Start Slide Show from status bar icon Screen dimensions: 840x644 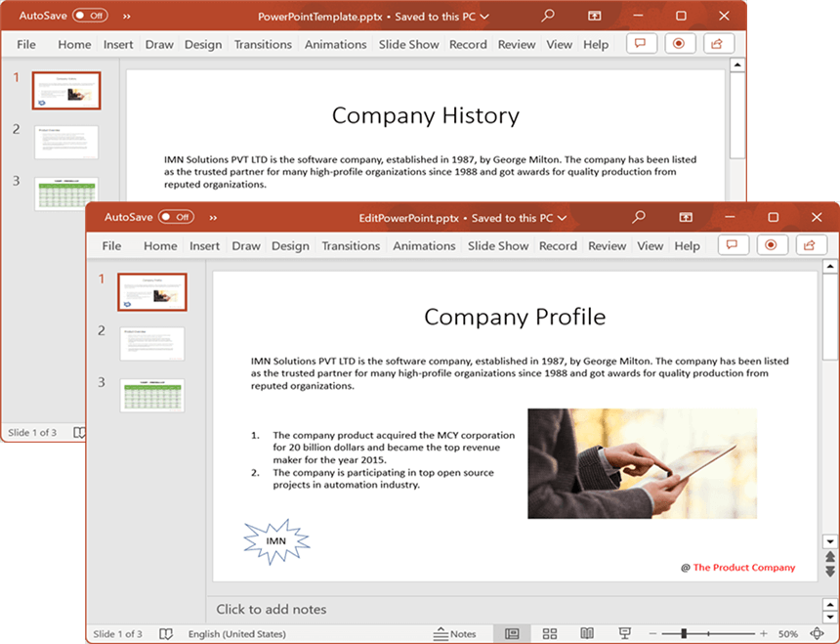pos(625,634)
